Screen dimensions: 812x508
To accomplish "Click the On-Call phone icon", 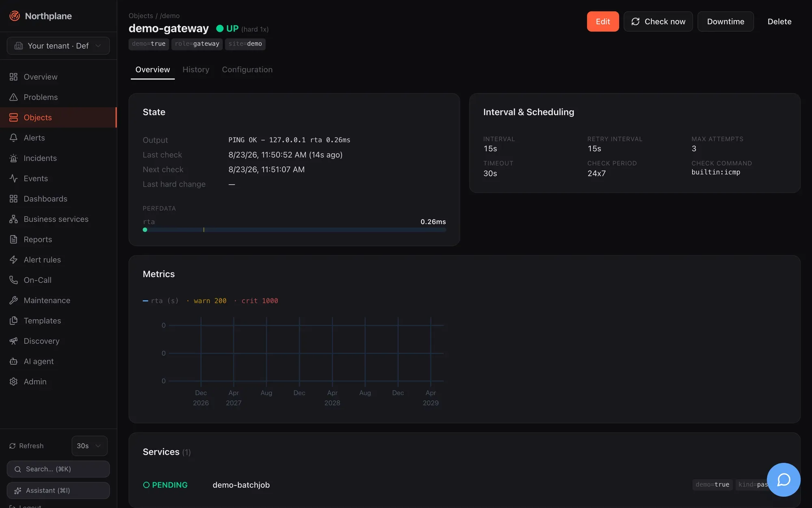I will pyautogui.click(x=13, y=280).
